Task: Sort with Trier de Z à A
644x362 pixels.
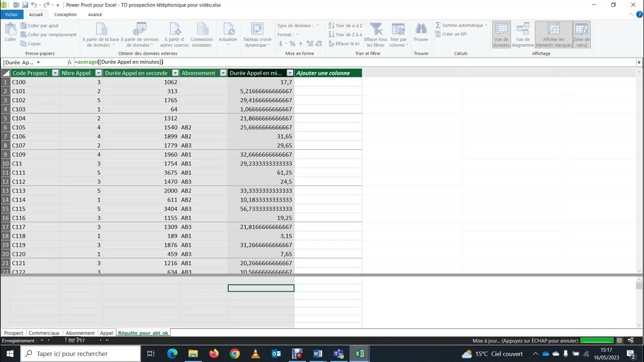Action: (x=345, y=35)
